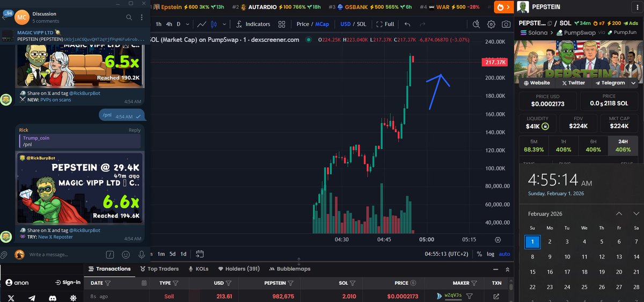Toggle chart to MCap mode
Viewport: 644px width, 302px height.
click(x=322, y=24)
